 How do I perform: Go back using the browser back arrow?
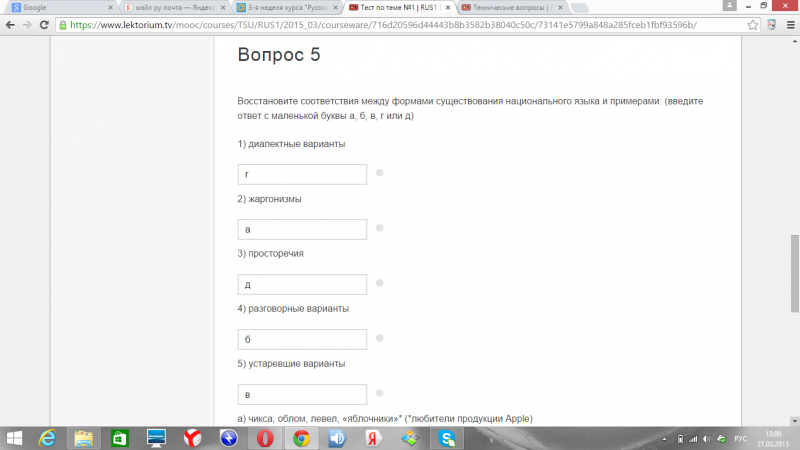10,25
